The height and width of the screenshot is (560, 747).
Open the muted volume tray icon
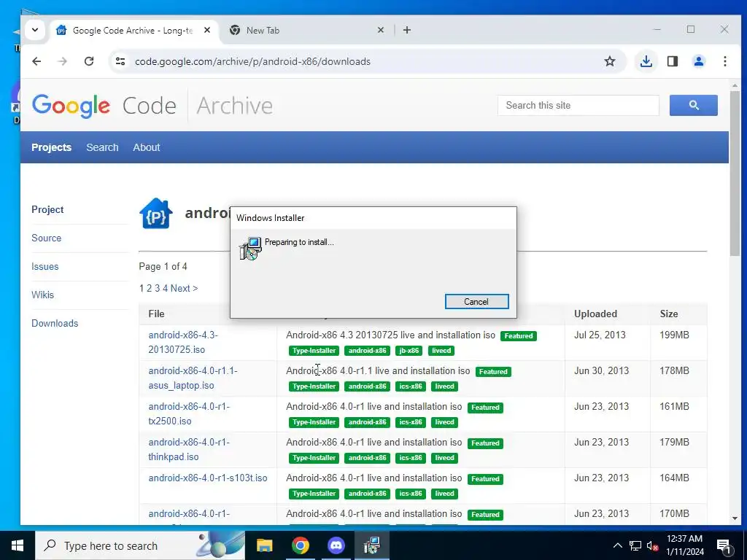(652, 545)
